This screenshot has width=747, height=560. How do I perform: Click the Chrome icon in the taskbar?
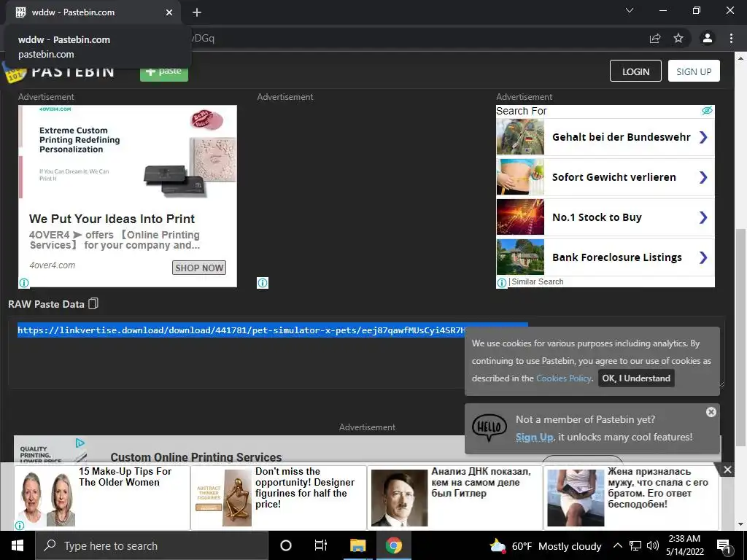coord(393,545)
